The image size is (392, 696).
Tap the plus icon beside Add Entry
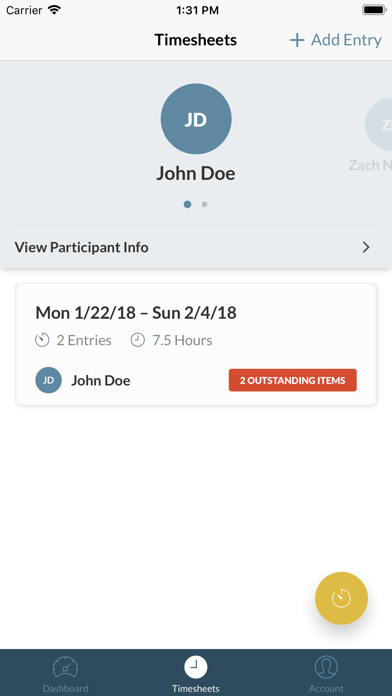tap(297, 40)
